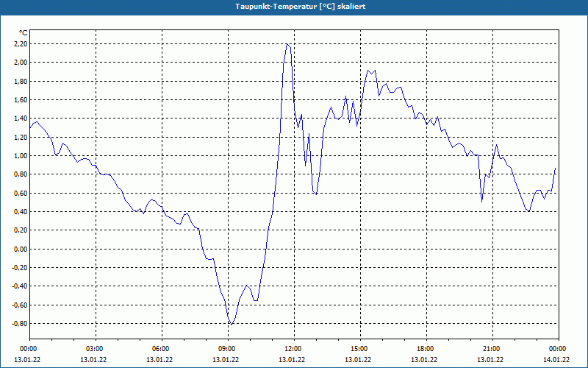Click the curve's lowest dip near -0,80
Screen dimensions: 588x368
coord(232,324)
